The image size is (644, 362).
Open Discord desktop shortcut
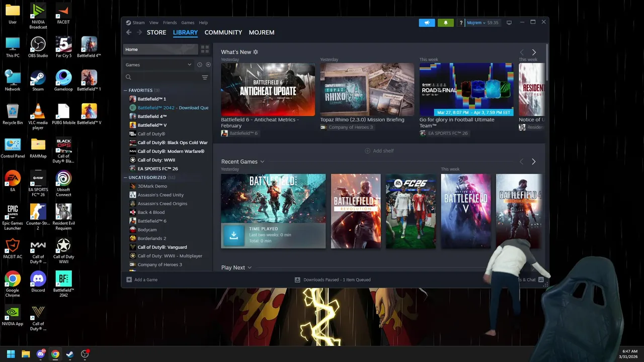click(x=38, y=282)
